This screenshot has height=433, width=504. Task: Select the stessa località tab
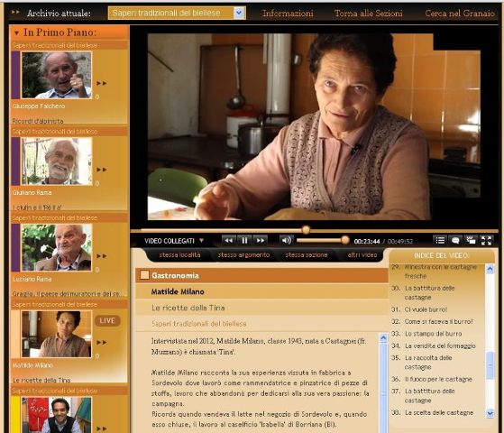[x=179, y=255]
